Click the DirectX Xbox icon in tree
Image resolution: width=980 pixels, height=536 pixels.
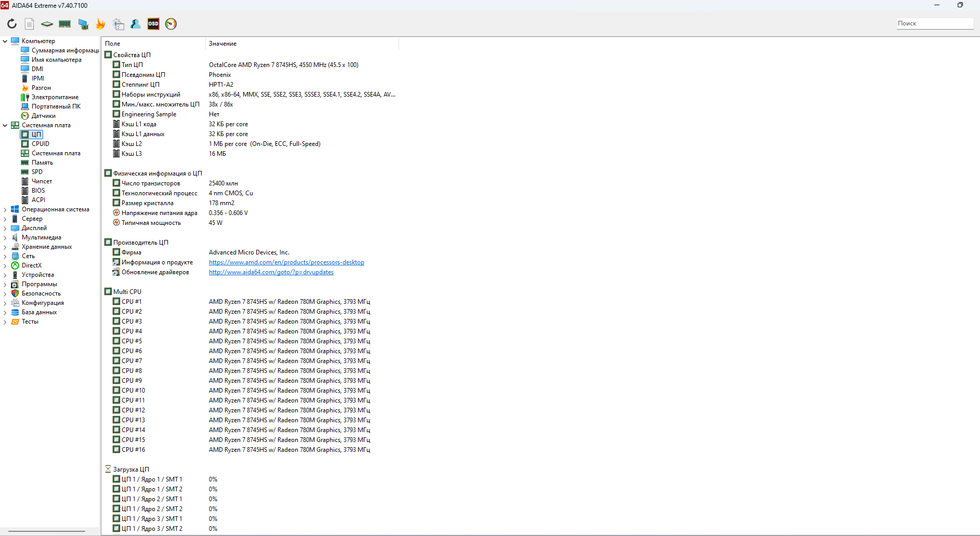click(x=15, y=265)
